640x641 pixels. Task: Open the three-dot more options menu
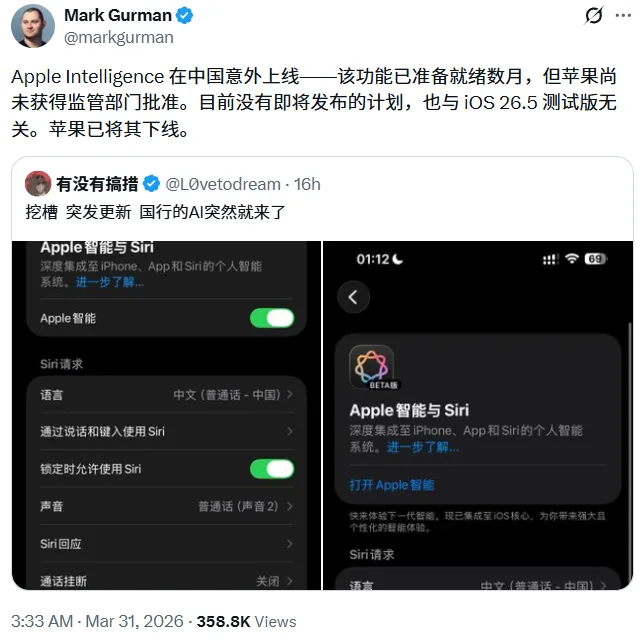pos(623,16)
